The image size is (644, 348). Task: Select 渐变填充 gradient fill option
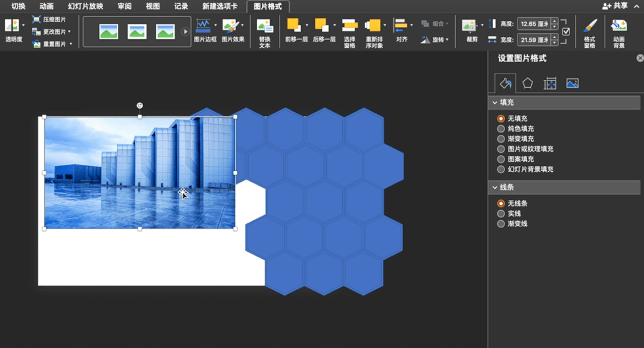coord(515,138)
